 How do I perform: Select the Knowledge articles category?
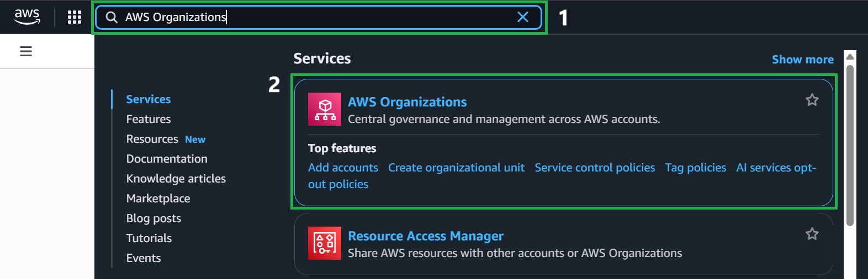click(176, 179)
